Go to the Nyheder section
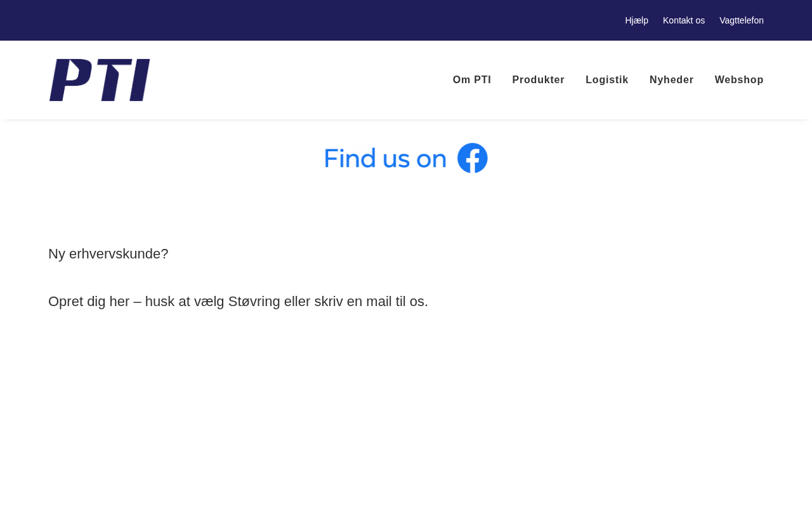 (672, 80)
